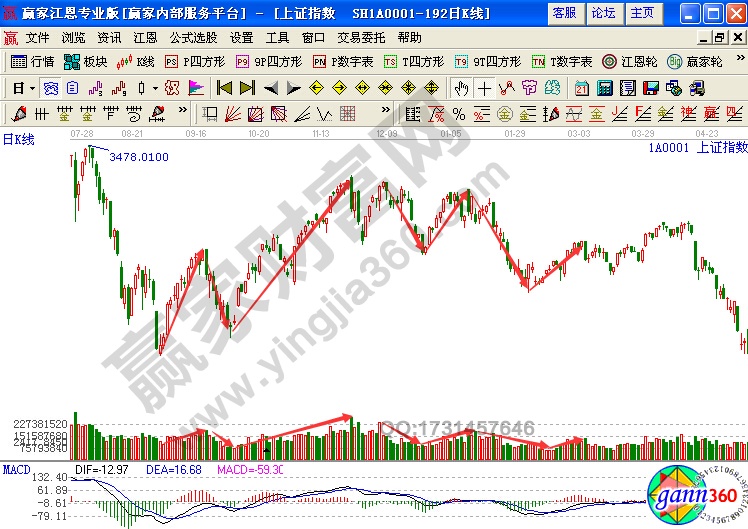
Task: Open the 板块 sector panel
Action: (87, 62)
